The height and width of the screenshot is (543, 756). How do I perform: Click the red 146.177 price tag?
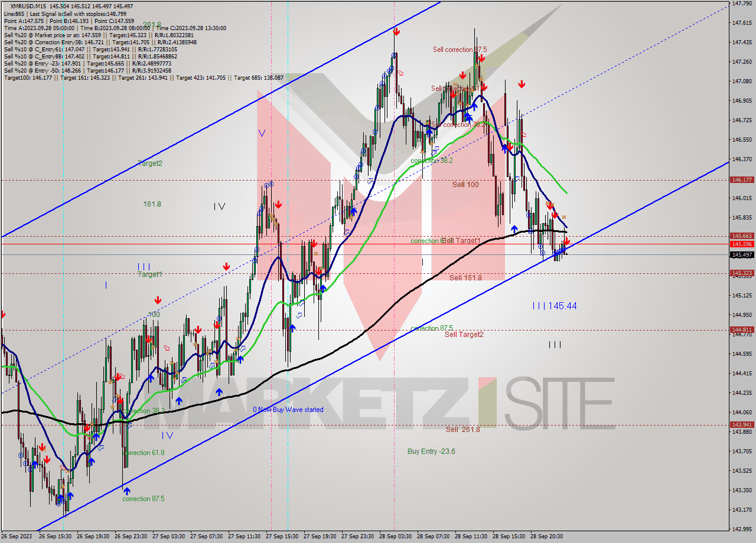[x=742, y=180]
